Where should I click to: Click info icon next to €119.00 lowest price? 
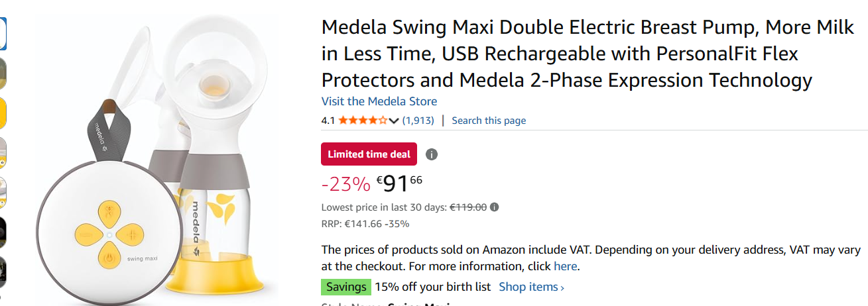494,207
